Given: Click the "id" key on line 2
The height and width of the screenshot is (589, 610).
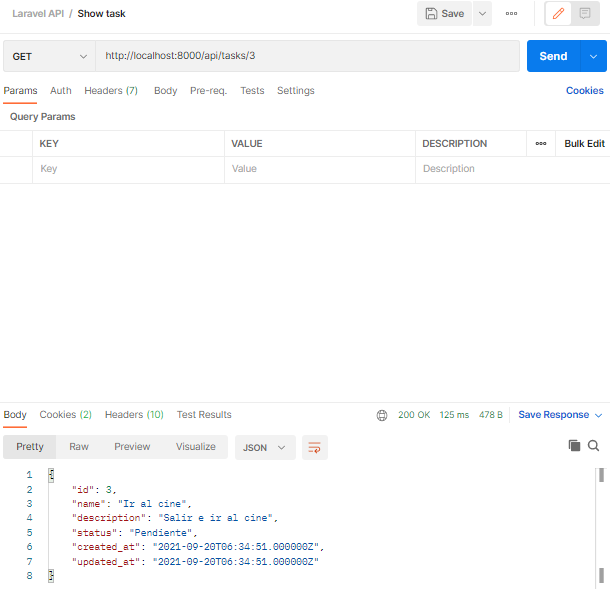Looking at the screenshot, I should pyautogui.click(x=83, y=490).
